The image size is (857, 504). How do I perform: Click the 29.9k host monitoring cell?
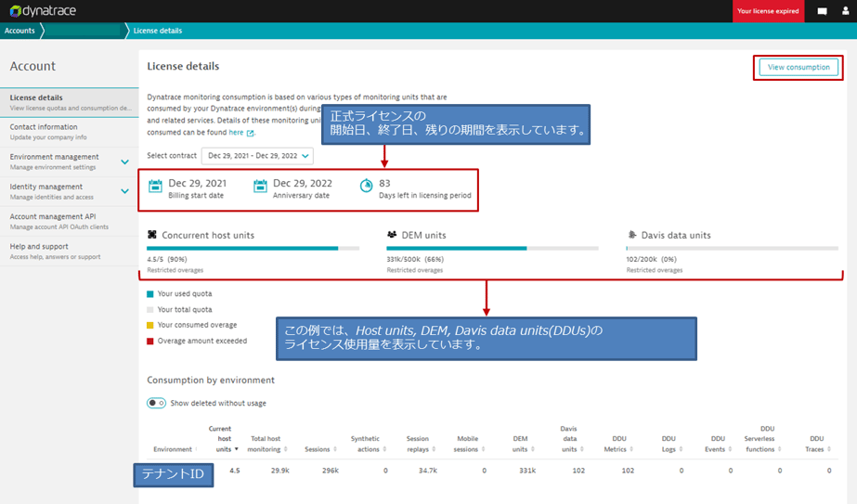click(279, 470)
